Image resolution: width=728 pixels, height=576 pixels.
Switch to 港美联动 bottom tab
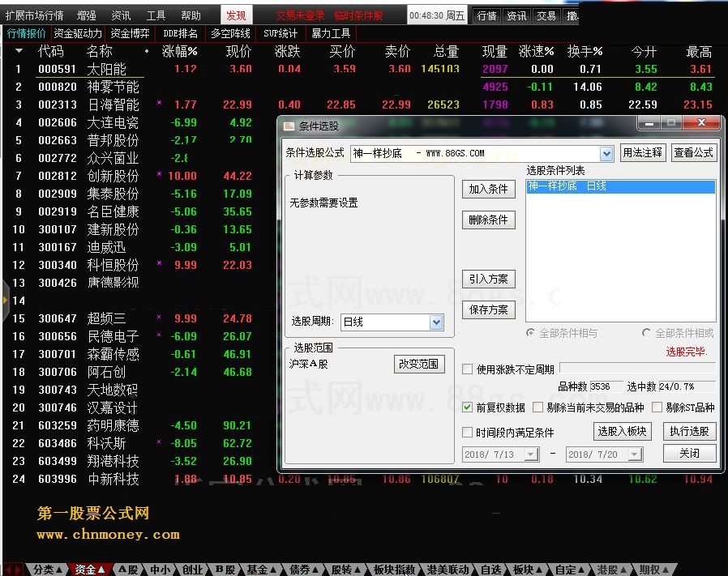tap(448, 570)
